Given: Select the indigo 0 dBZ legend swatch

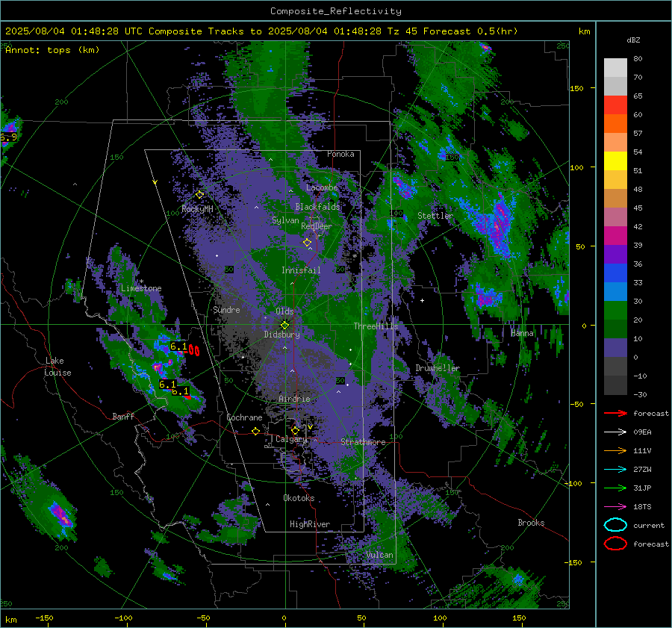Looking at the screenshot, I should pos(615,348).
